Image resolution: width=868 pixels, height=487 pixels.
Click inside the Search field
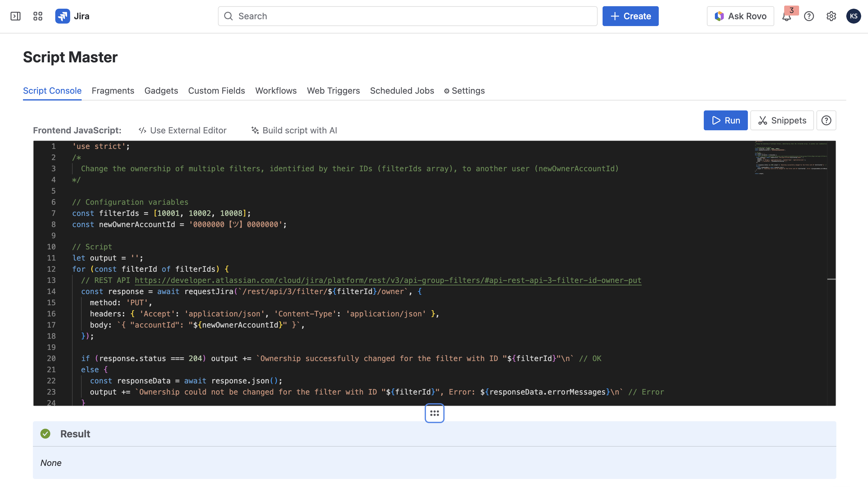(x=407, y=16)
